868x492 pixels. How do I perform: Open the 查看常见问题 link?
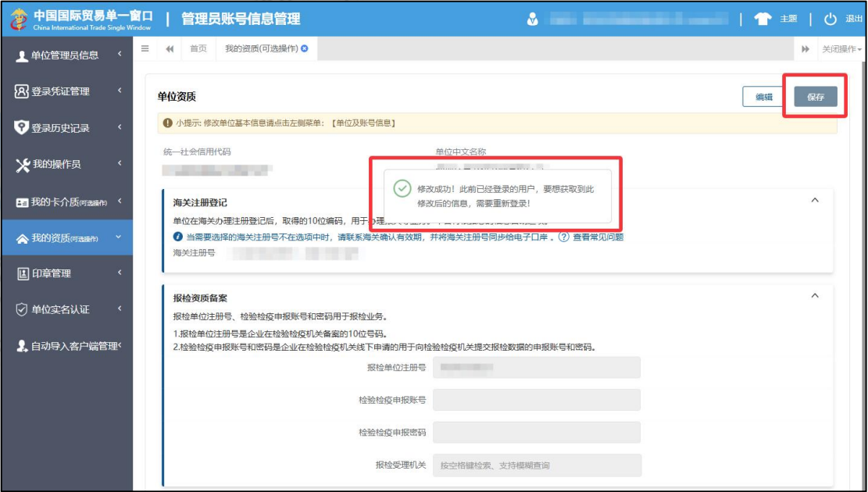click(598, 237)
